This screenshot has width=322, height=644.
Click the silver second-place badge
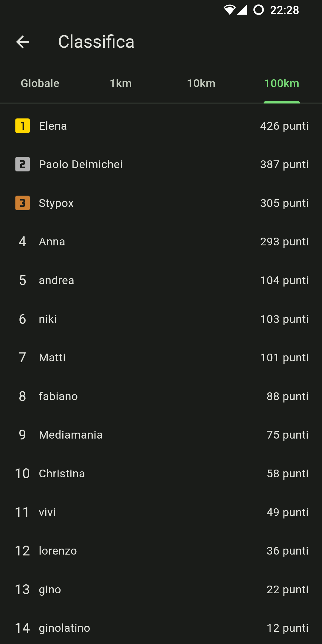tap(23, 164)
